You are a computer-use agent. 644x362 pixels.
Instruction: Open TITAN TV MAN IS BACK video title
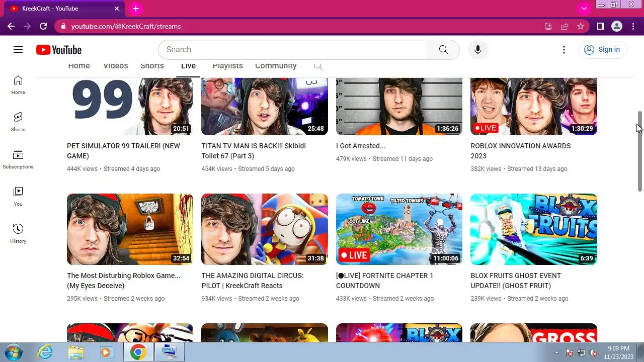tap(254, 151)
